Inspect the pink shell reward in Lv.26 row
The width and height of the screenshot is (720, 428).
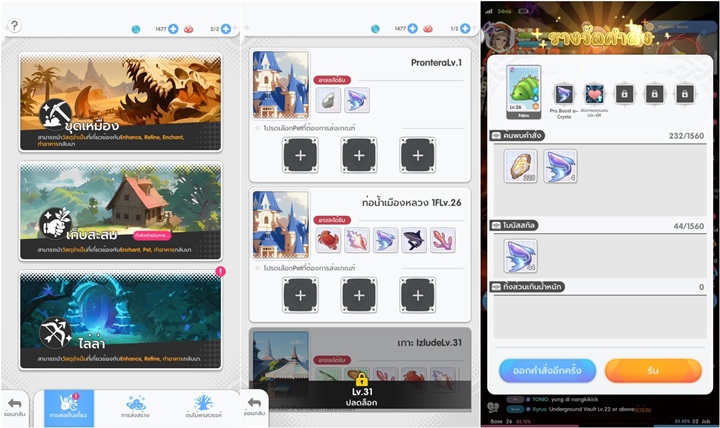click(x=357, y=240)
